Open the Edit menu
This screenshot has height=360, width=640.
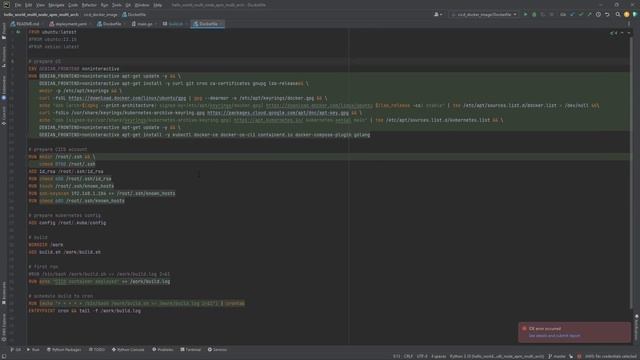(29, 5)
